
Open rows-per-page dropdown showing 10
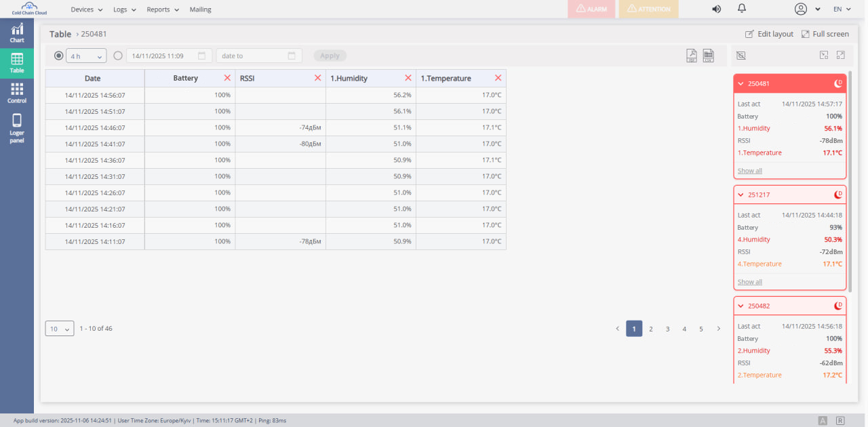pyautogui.click(x=60, y=329)
